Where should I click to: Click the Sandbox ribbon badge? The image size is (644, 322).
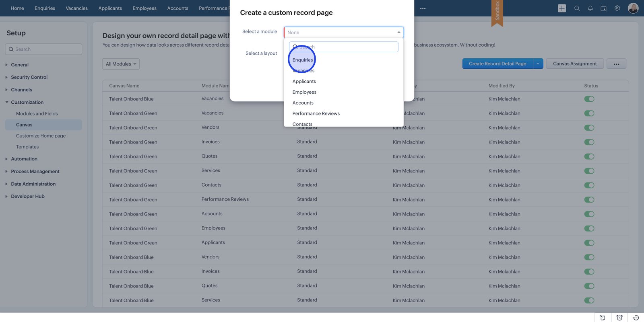pyautogui.click(x=497, y=13)
